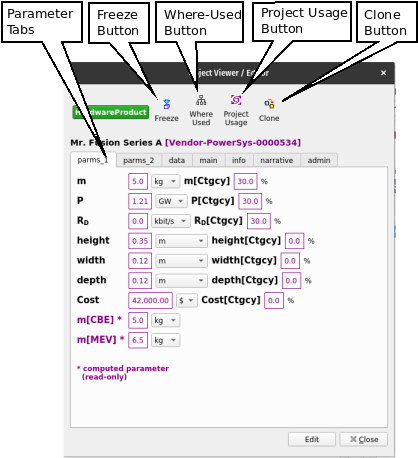Click the Vendor-PowerSys-0000534 identifier text
This screenshot has height=458, width=418.
click(x=233, y=143)
